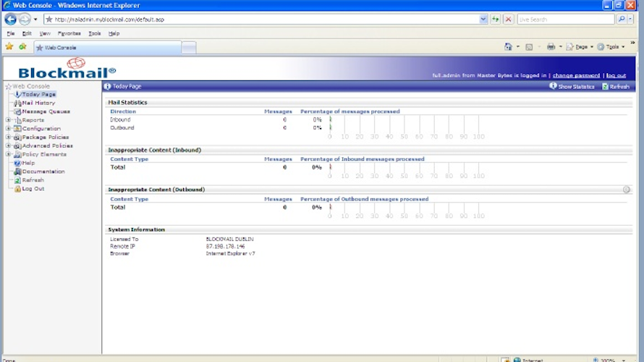Image resolution: width=644 pixels, height=362 pixels.
Task: Expand the Configuration tree node
Action: (8, 129)
